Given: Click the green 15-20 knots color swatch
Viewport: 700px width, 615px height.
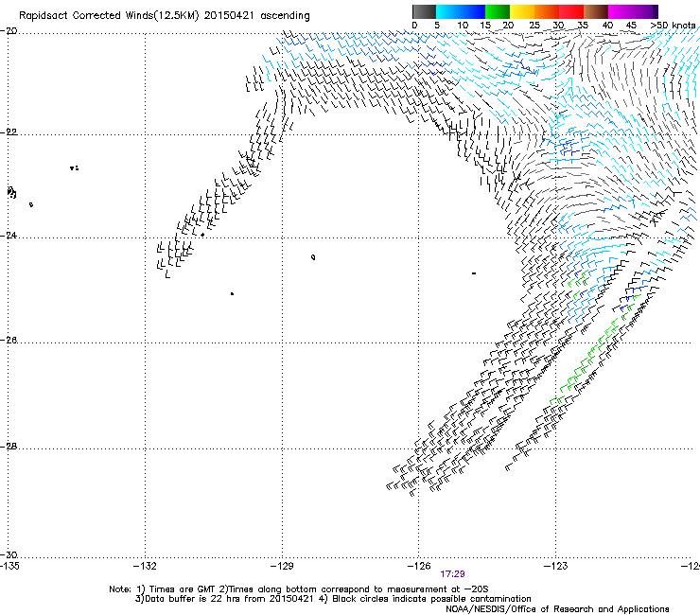Looking at the screenshot, I should point(498,11).
